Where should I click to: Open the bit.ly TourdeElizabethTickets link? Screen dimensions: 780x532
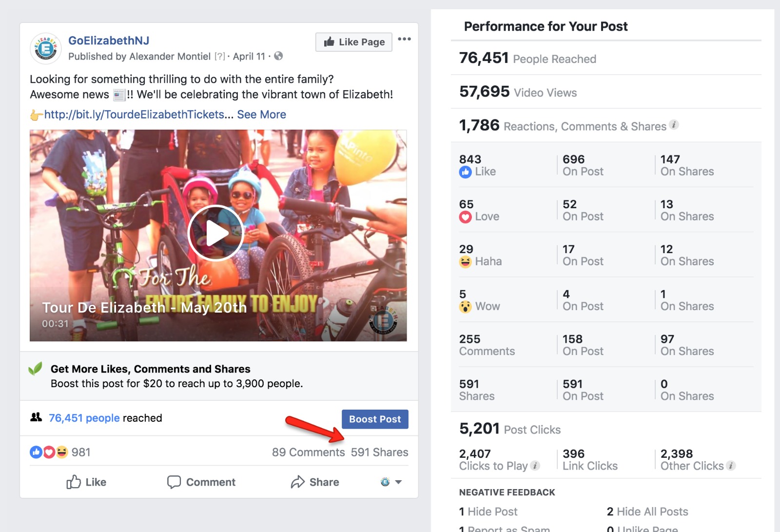134,115
